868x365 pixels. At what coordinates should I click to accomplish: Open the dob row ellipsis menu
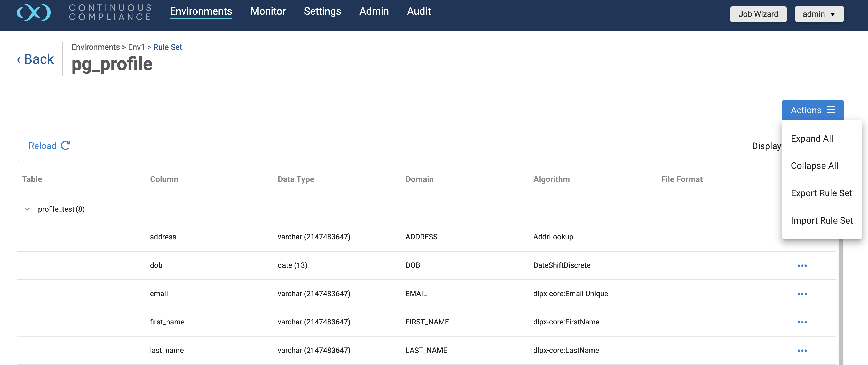point(802,265)
